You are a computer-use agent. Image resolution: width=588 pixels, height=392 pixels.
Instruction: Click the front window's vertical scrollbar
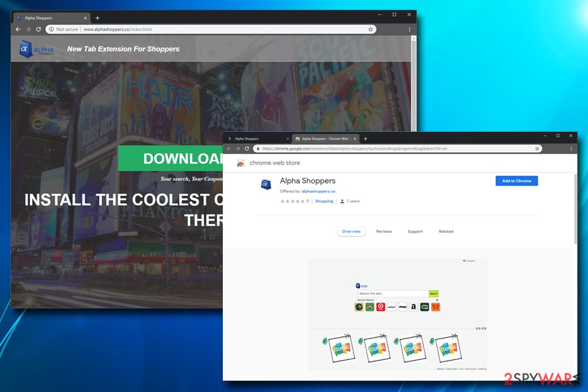pyautogui.click(x=575, y=209)
